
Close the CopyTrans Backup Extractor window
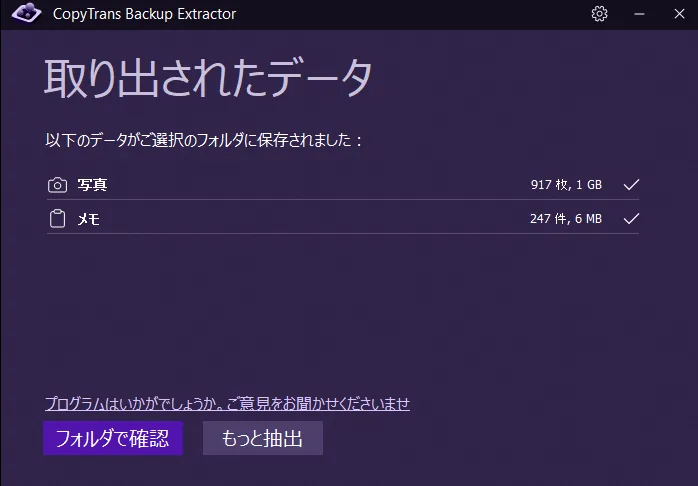(x=679, y=14)
